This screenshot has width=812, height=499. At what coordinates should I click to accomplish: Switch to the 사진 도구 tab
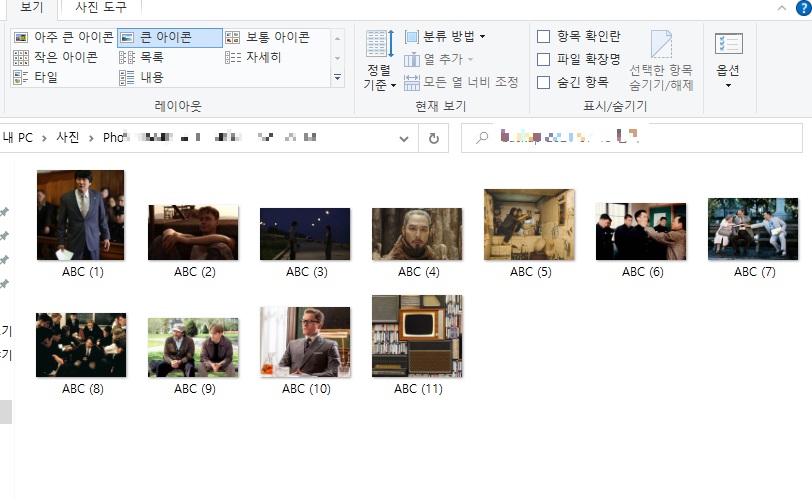pyautogui.click(x=101, y=7)
